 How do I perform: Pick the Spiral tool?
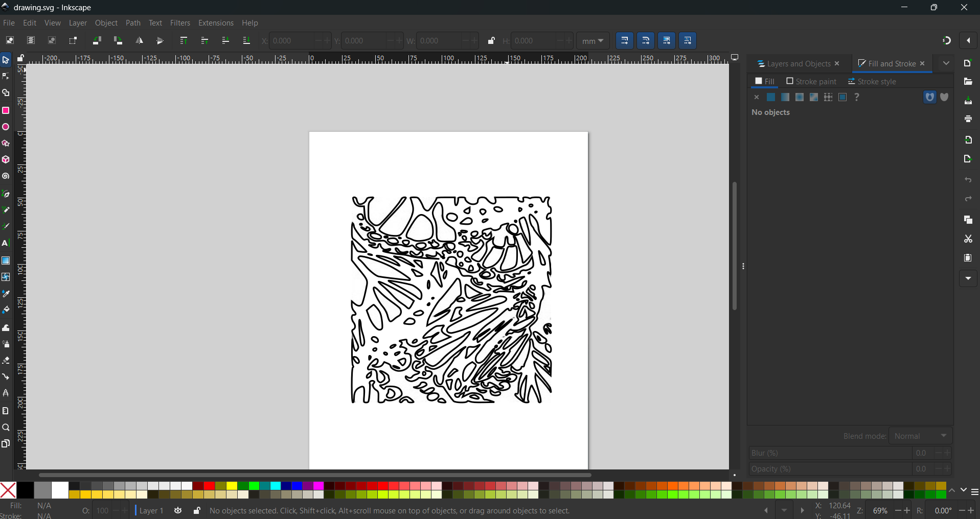coord(6,176)
